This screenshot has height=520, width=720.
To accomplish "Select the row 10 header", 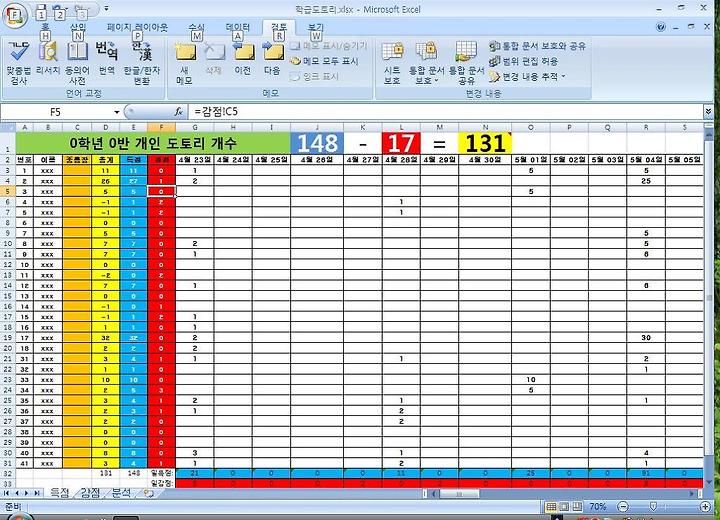I will coord(8,243).
